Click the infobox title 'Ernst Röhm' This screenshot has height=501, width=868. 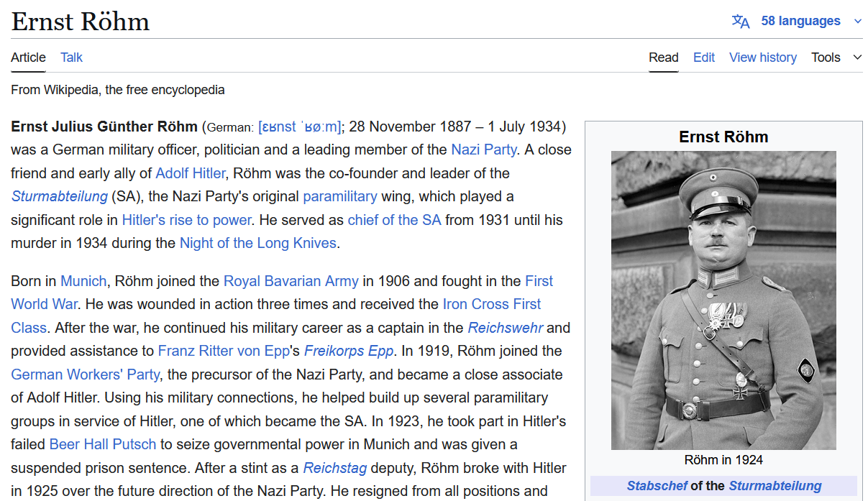723,137
